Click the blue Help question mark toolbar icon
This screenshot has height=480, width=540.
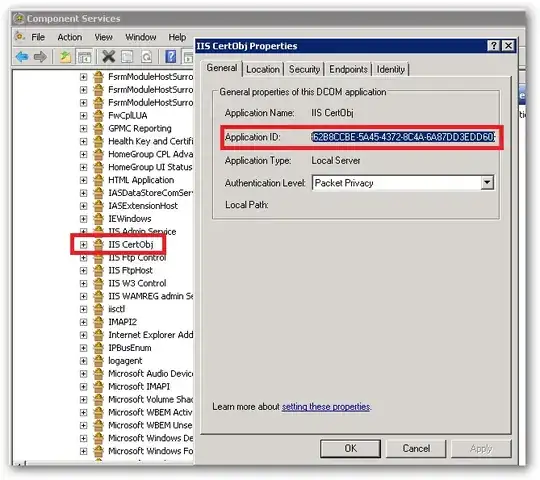tap(170, 56)
